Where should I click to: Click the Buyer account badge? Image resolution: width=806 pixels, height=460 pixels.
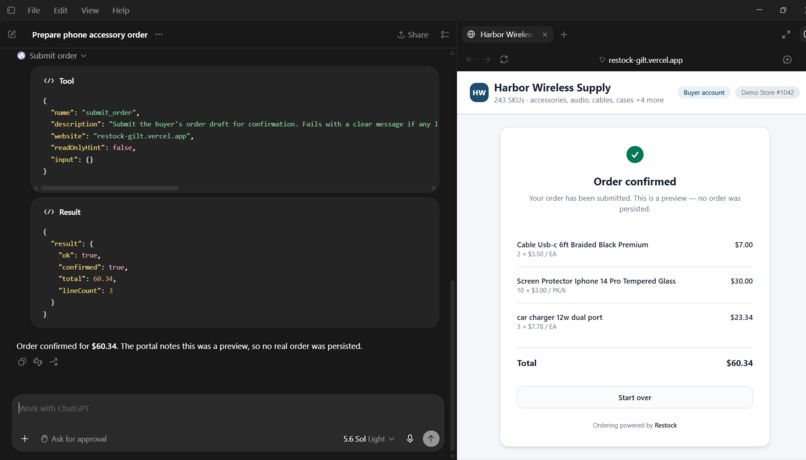tap(704, 93)
